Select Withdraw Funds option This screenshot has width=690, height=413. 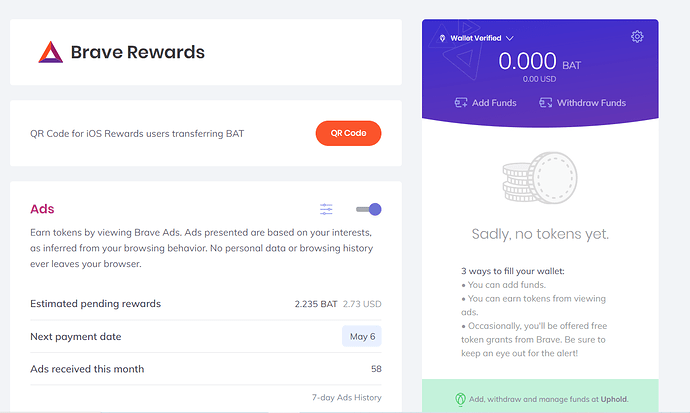pyautogui.click(x=591, y=102)
